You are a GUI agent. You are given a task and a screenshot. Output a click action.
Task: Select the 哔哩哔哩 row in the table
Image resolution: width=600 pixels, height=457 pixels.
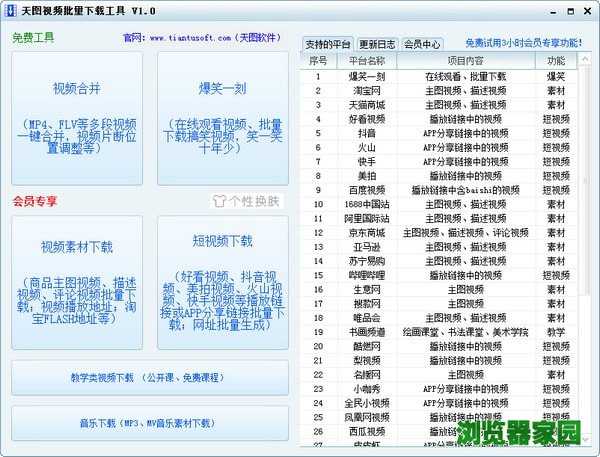(x=366, y=275)
